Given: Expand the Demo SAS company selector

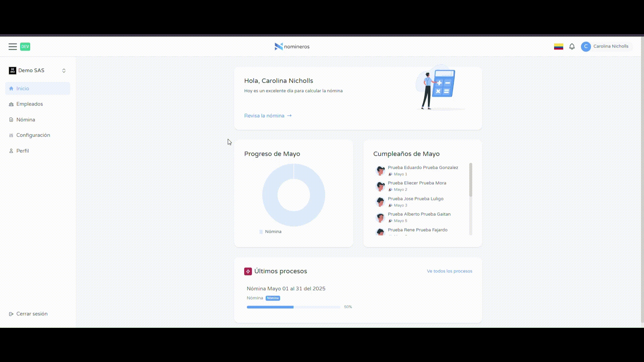Looking at the screenshot, I should (64, 70).
